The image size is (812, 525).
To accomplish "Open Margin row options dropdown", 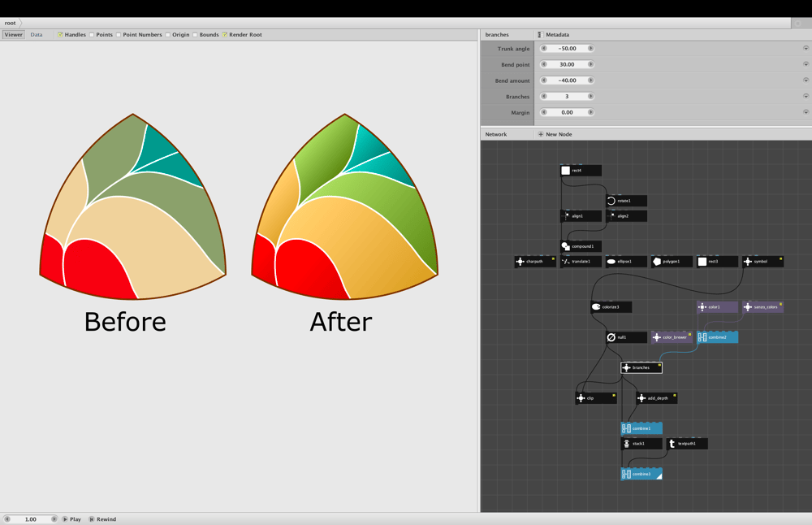I will pyautogui.click(x=806, y=112).
